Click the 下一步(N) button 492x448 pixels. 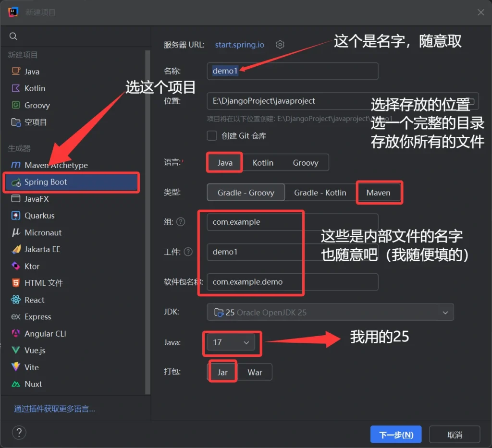pos(395,435)
